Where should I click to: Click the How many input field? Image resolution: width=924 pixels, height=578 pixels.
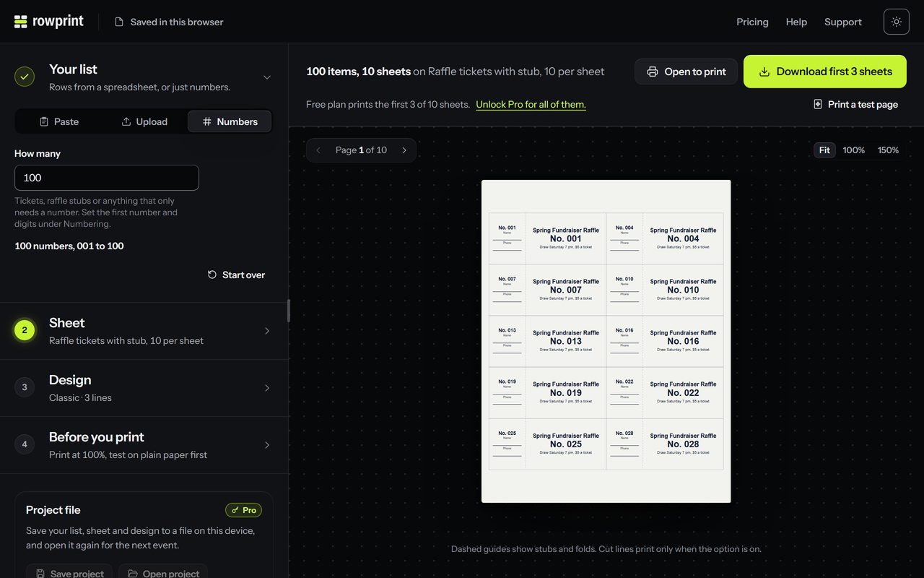pyautogui.click(x=107, y=178)
